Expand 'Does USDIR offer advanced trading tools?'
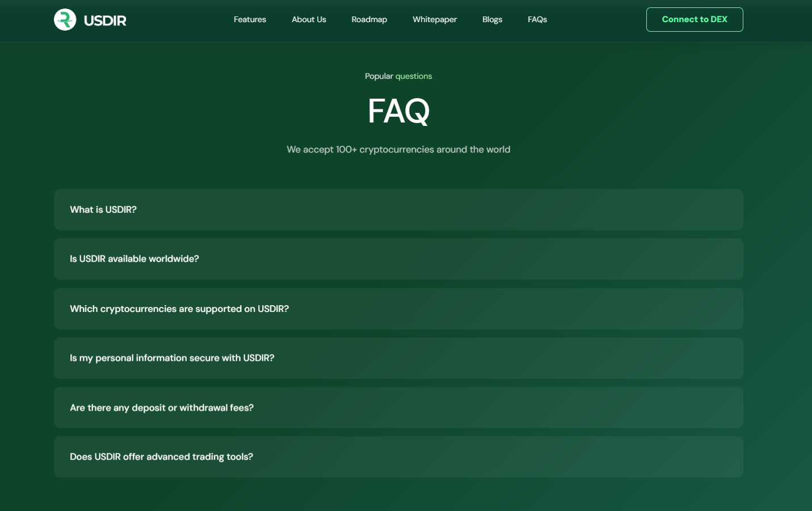 [398, 457]
